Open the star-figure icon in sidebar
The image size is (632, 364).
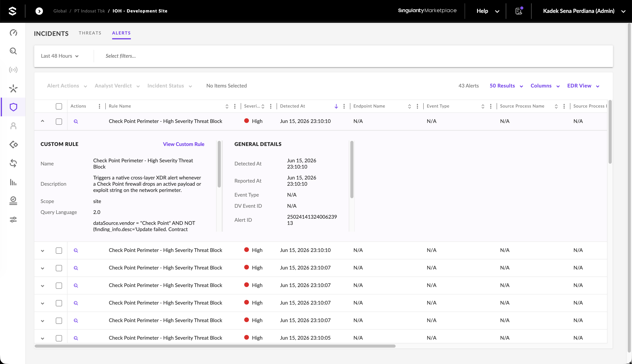pyautogui.click(x=13, y=88)
